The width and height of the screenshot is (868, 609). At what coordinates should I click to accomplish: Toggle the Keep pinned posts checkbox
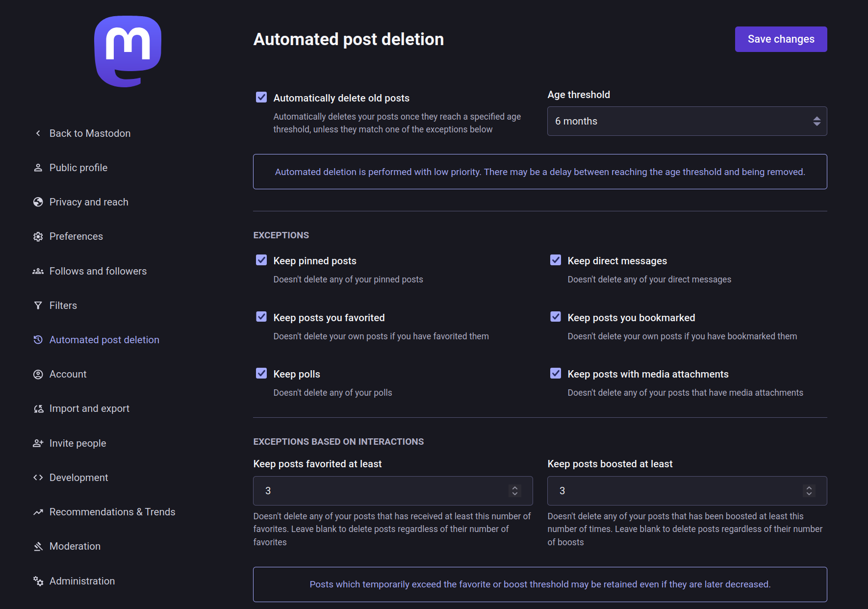pos(261,260)
